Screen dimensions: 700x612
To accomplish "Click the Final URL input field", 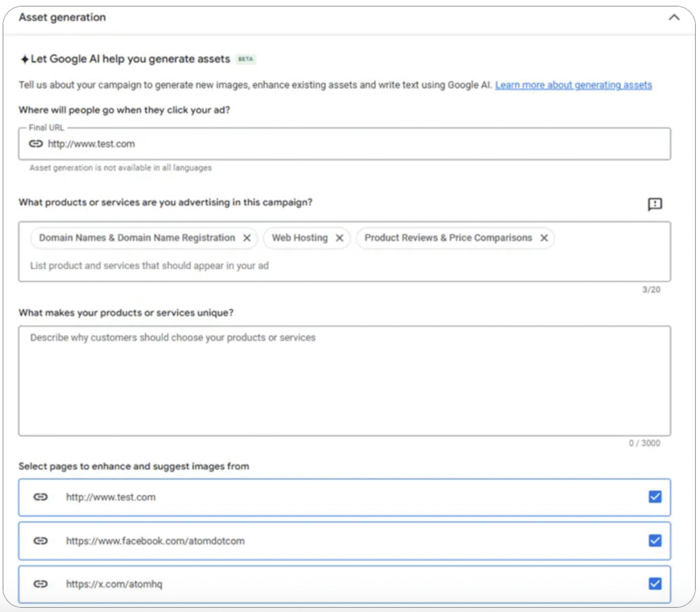I will [x=345, y=144].
